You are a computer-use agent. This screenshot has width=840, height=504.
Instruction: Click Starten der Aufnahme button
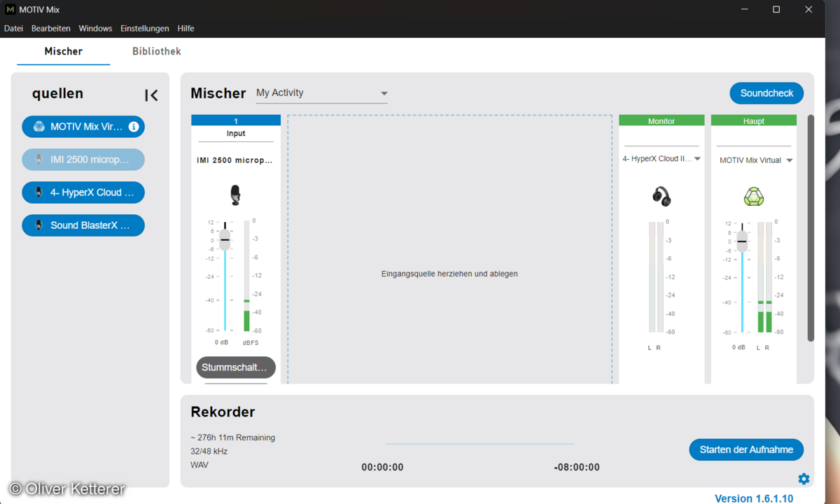click(746, 449)
